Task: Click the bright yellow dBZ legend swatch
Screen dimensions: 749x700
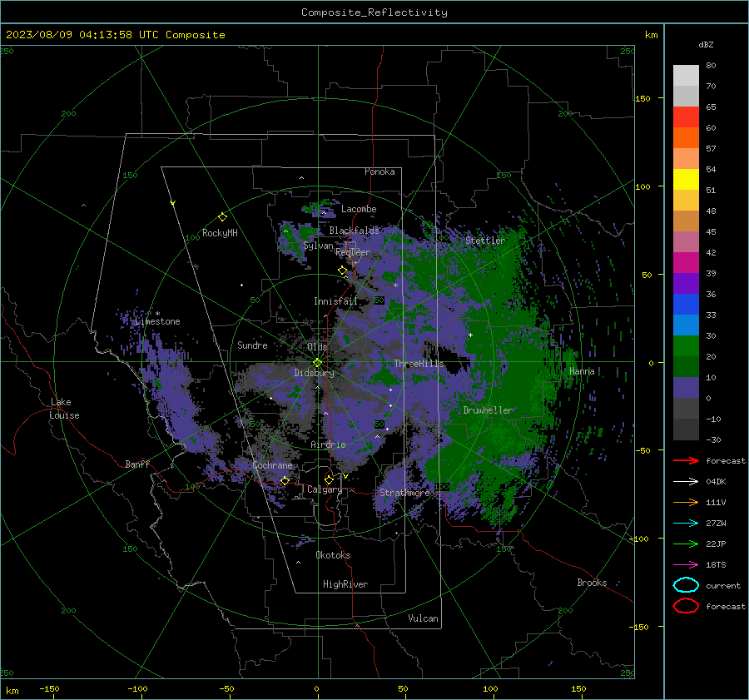Action: tap(686, 180)
